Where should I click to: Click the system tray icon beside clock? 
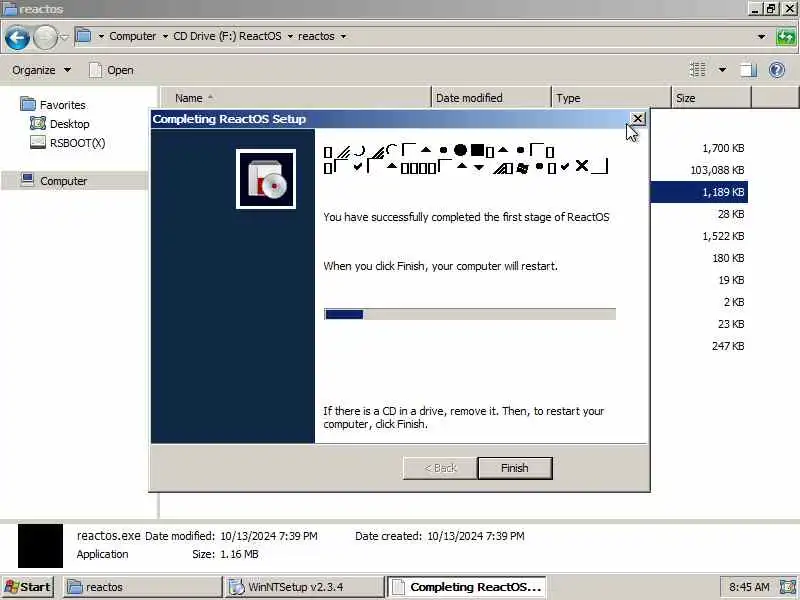pos(788,587)
